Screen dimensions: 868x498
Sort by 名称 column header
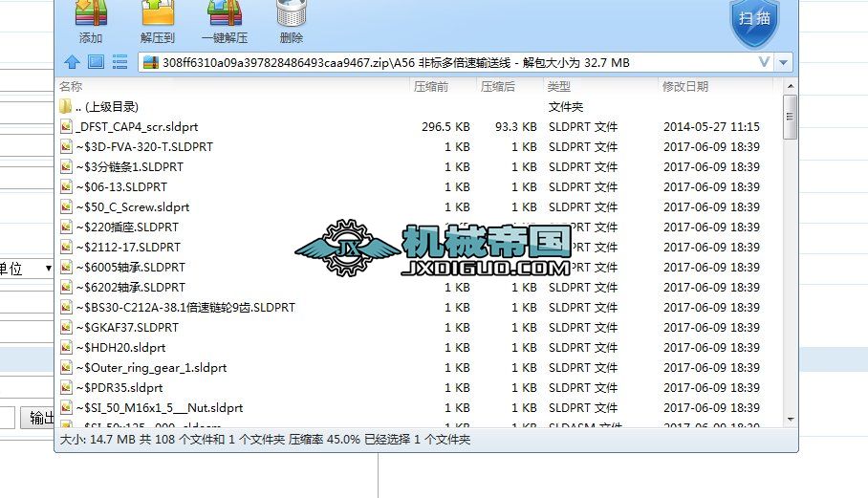[x=71, y=86]
